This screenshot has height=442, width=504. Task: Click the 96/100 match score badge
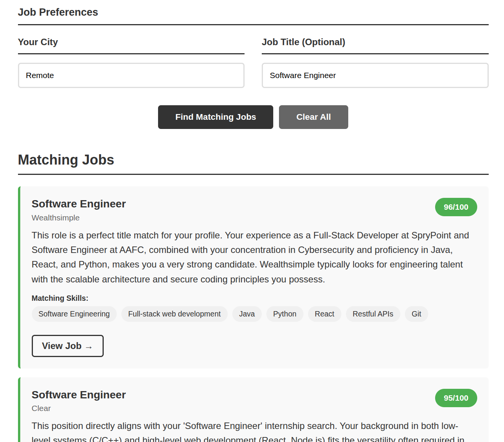pos(455,207)
